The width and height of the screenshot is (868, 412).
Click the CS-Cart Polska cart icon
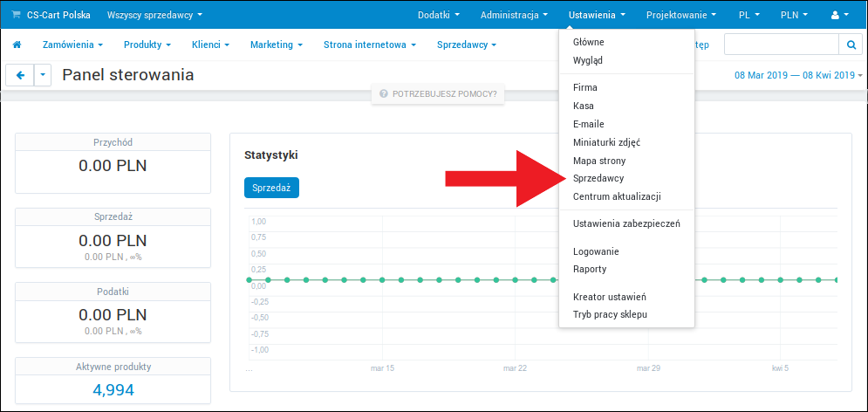pos(16,15)
